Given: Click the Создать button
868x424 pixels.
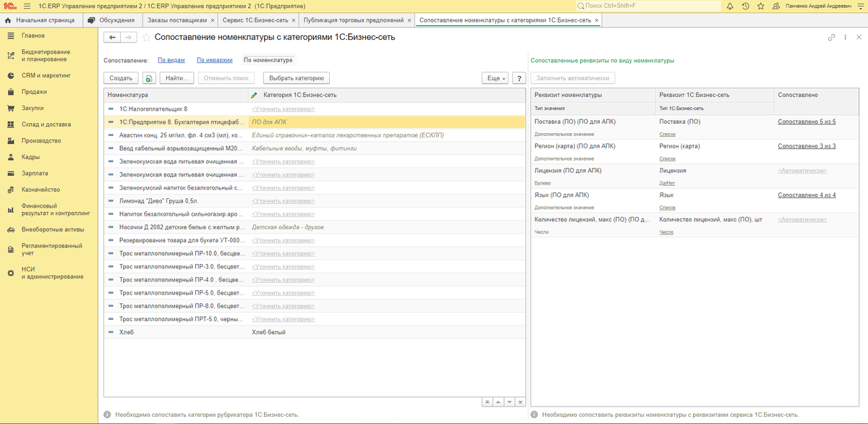Looking at the screenshot, I should point(121,78).
